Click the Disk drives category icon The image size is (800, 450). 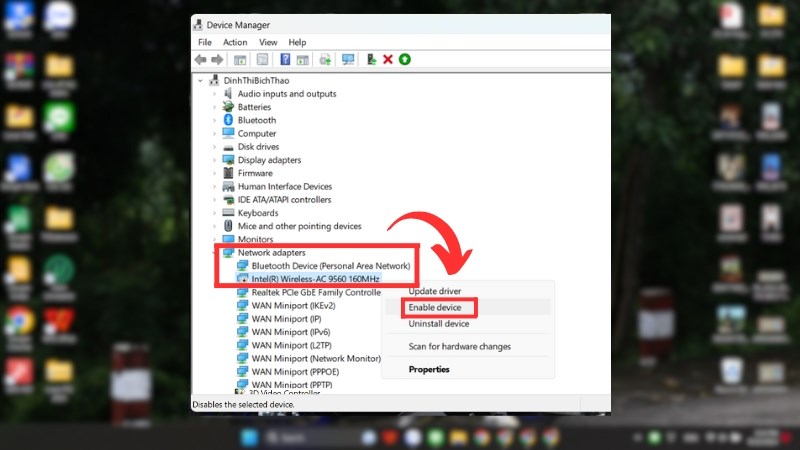[228, 147]
